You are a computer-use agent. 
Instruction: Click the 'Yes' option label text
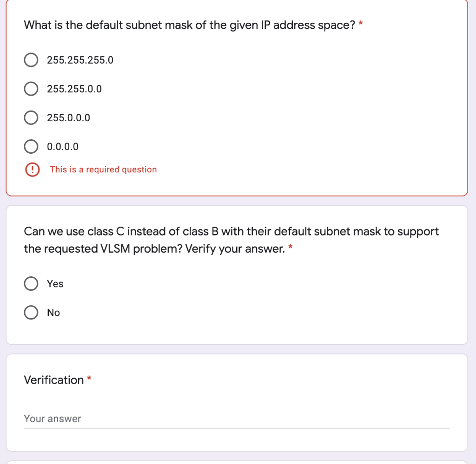pos(55,284)
